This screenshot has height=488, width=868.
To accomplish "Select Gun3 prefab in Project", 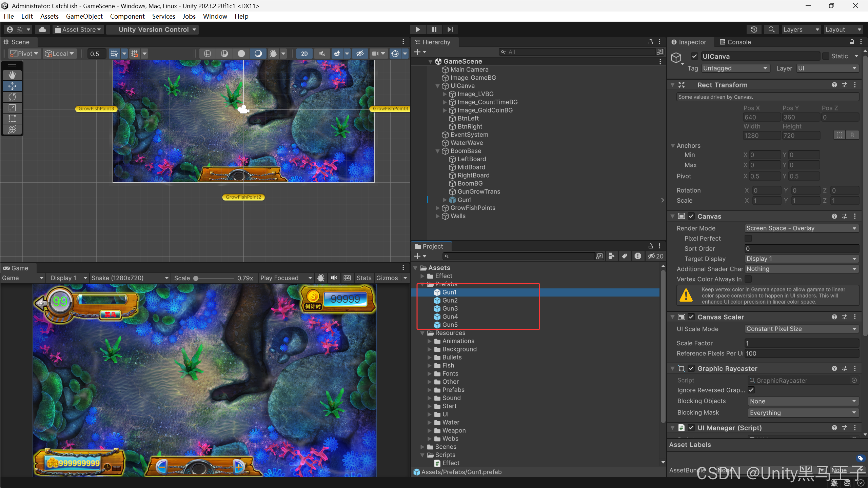I will point(450,308).
